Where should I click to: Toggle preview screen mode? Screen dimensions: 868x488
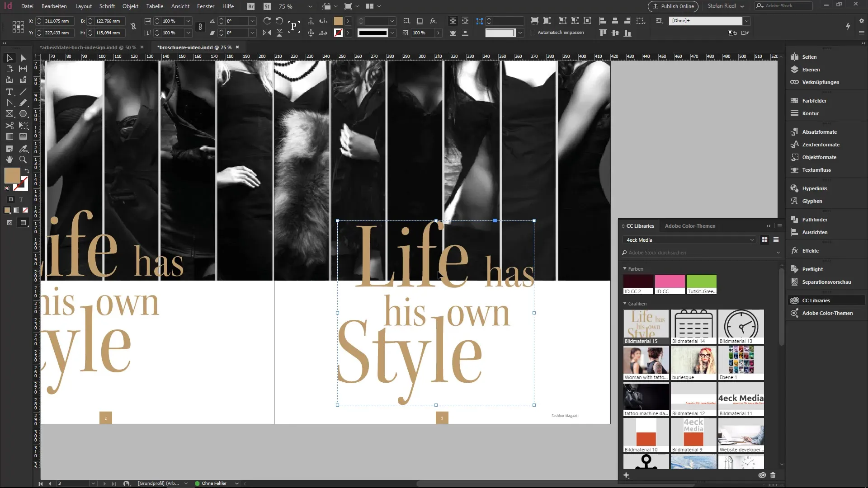click(23, 223)
